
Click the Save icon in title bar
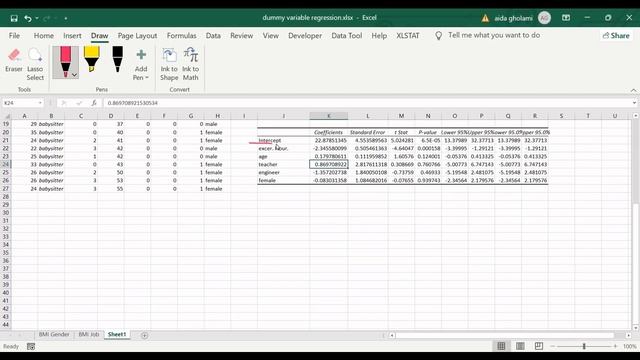coord(14,18)
